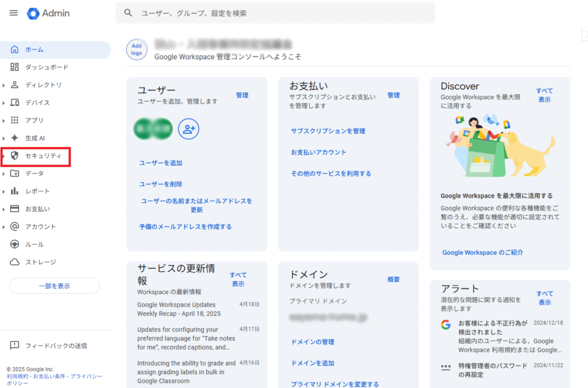Expand the デバイス menu arrow
The width and height of the screenshot is (588, 388).
coord(4,103)
